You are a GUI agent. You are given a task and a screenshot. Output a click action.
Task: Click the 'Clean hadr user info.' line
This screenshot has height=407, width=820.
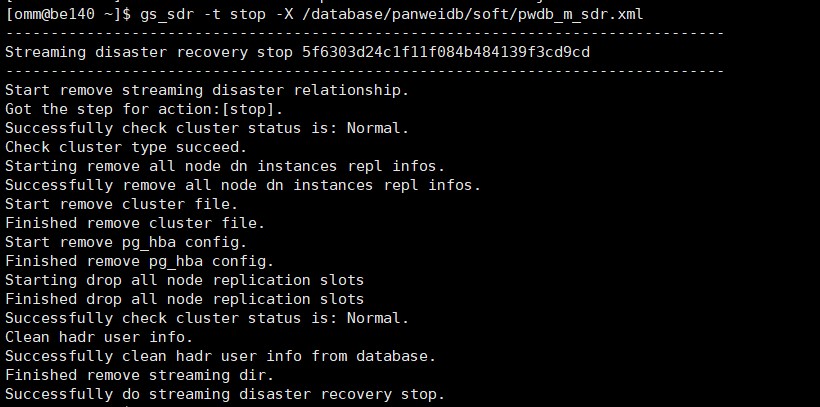click(x=99, y=337)
